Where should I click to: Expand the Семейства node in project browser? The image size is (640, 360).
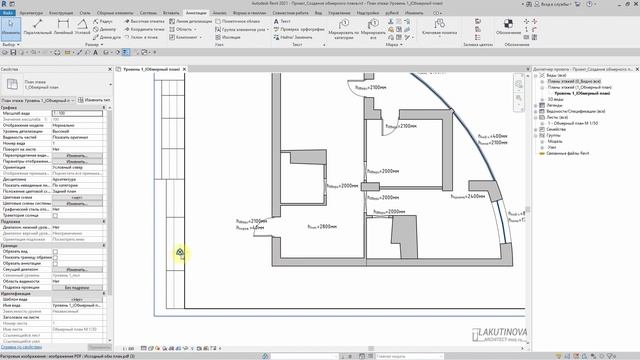(536, 129)
